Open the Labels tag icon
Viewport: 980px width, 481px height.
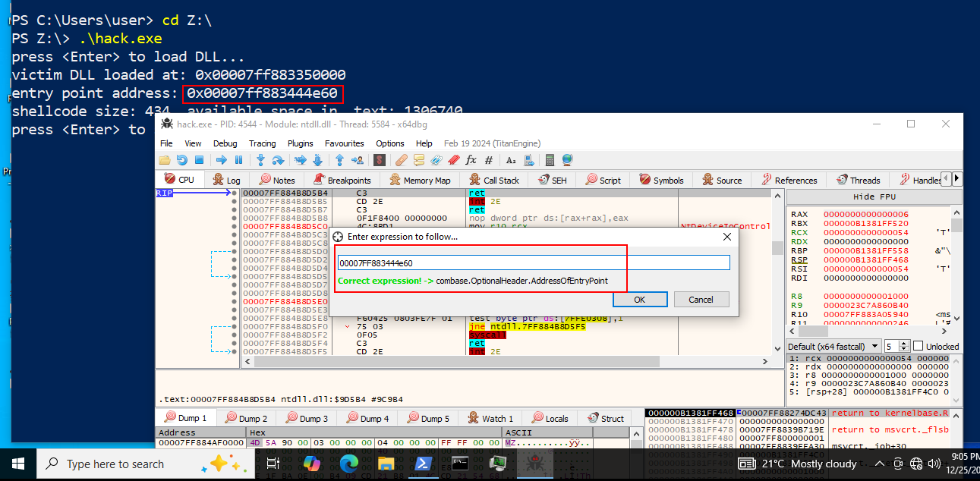coord(436,160)
